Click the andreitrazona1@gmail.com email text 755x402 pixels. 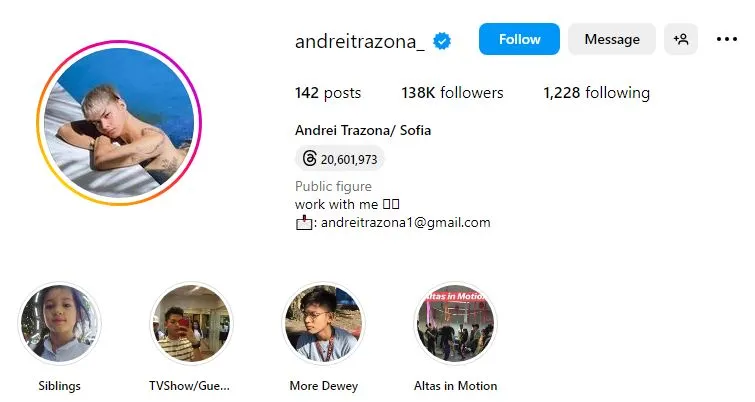point(405,222)
